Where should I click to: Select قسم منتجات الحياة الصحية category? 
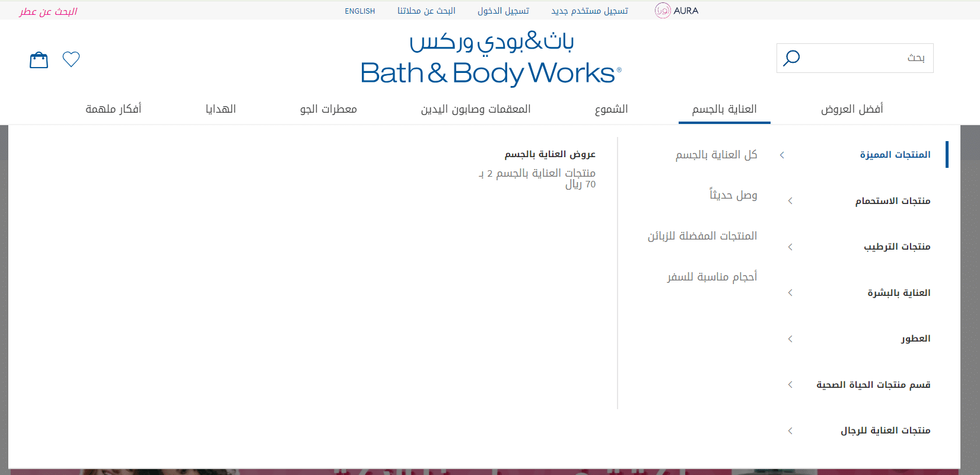873,385
